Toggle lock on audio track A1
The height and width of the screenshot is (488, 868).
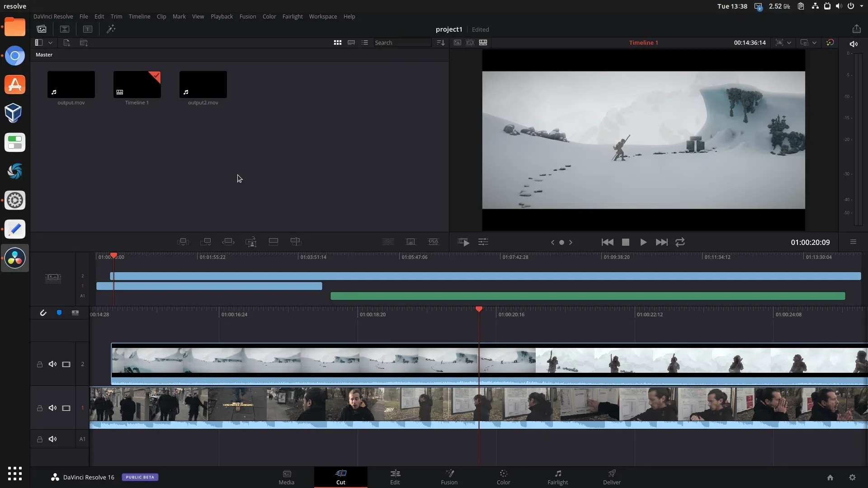(x=40, y=439)
